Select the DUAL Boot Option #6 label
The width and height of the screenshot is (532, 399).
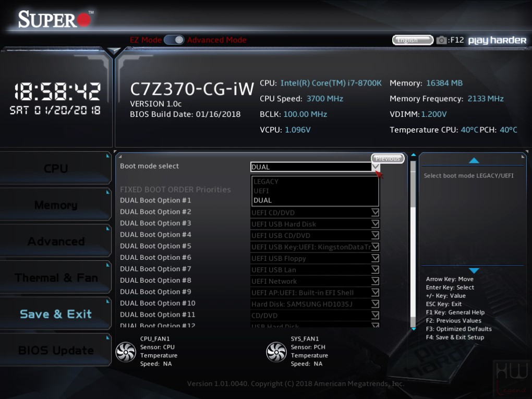click(155, 258)
